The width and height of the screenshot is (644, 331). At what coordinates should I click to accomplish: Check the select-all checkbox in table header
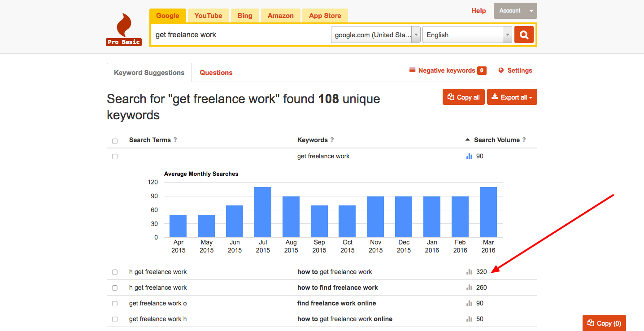click(115, 140)
